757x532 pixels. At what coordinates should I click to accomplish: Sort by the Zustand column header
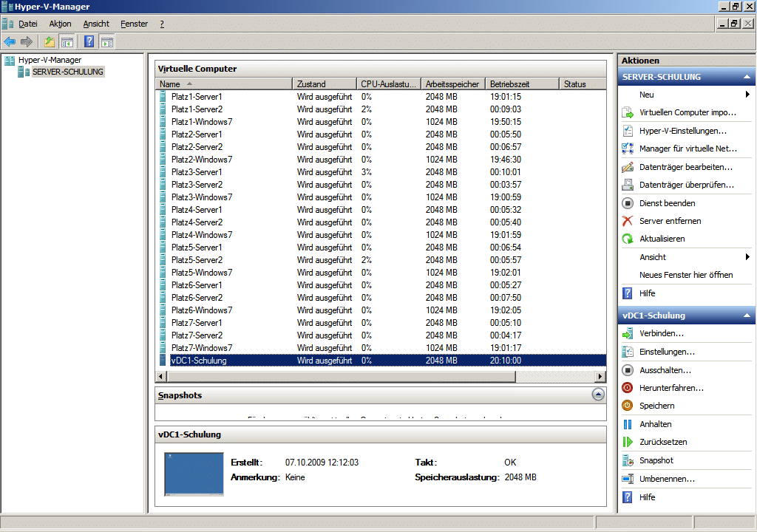pos(325,84)
